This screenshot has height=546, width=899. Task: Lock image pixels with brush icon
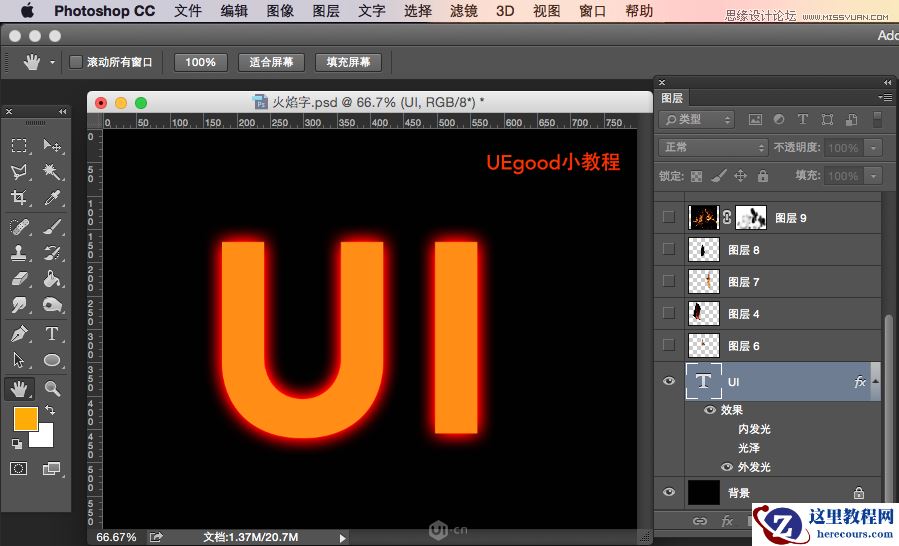coord(718,176)
